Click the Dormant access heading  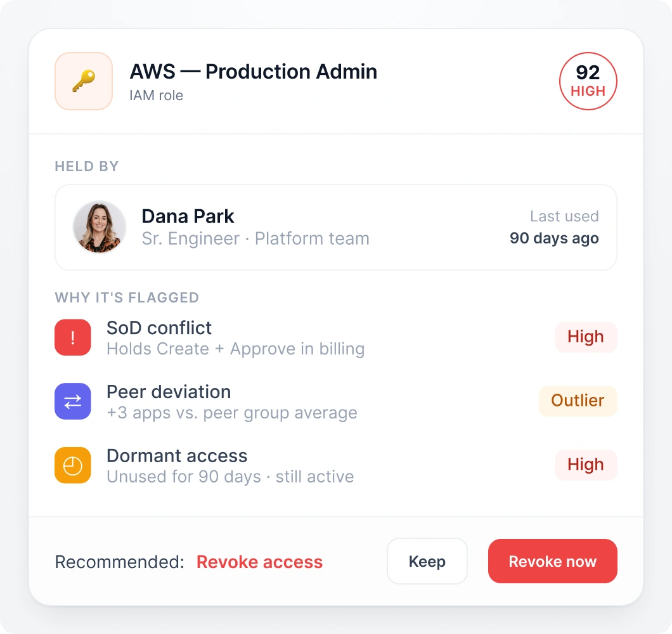pyautogui.click(x=177, y=456)
